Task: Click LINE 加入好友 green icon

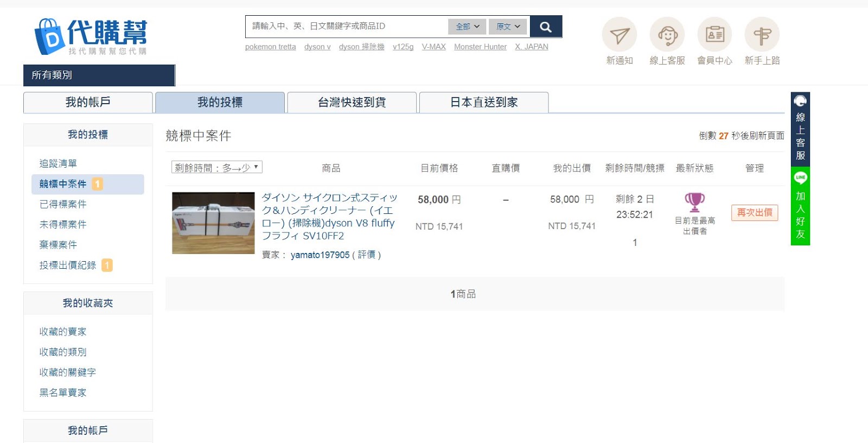Action: click(800, 178)
